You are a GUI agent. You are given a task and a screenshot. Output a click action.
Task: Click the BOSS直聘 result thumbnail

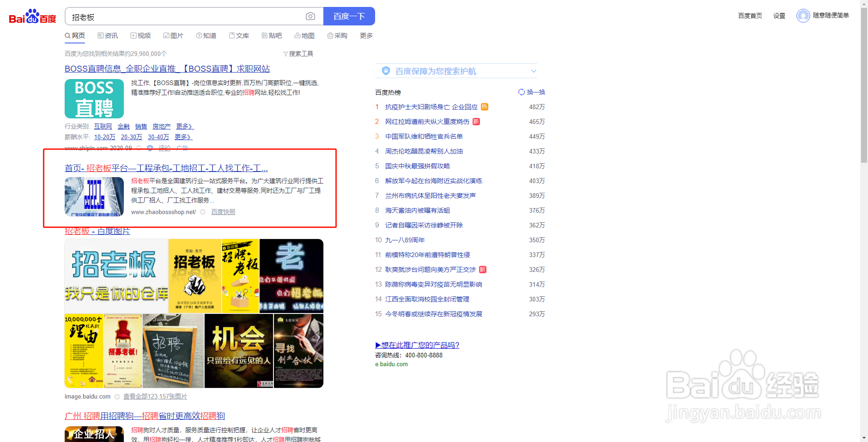point(94,98)
